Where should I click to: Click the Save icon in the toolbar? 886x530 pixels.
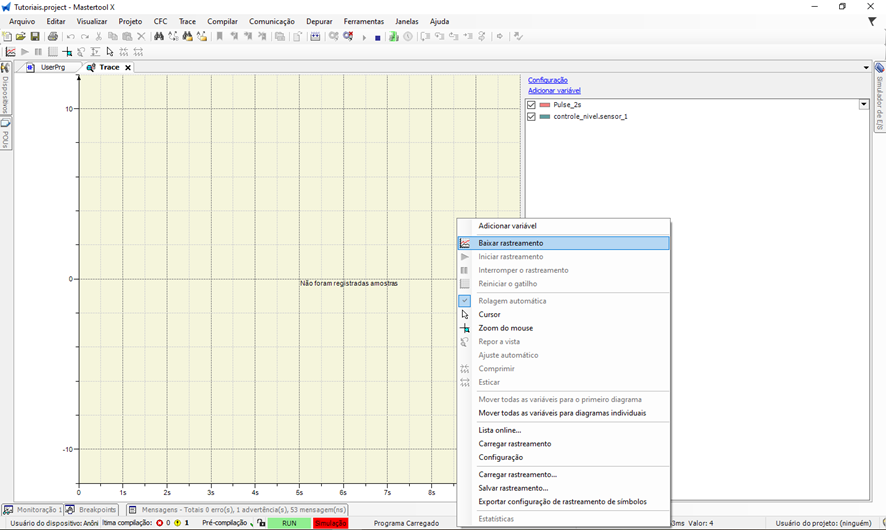coord(35,37)
